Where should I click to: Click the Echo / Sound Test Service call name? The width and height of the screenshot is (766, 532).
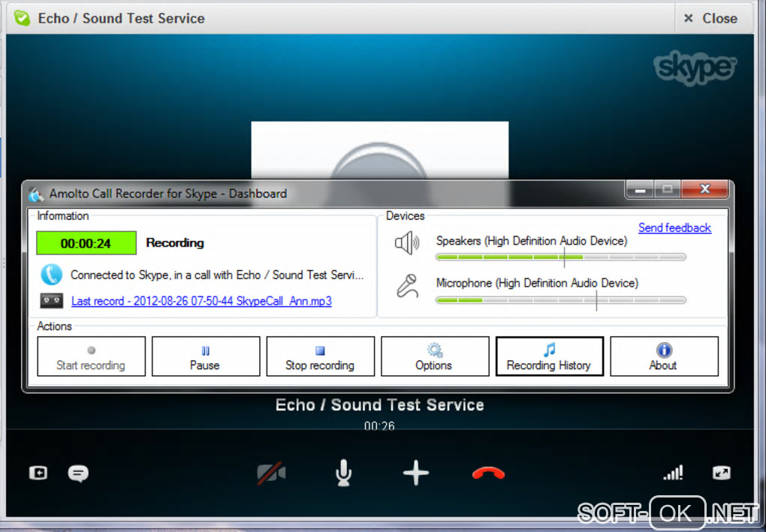tap(379, 404)
